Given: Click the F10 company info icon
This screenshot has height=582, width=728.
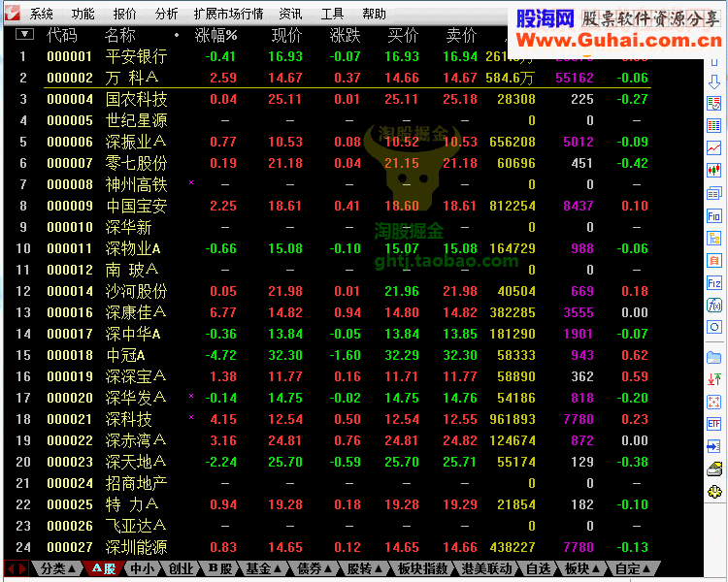Looking at the screenshot, I should click(x=714, y=215).
